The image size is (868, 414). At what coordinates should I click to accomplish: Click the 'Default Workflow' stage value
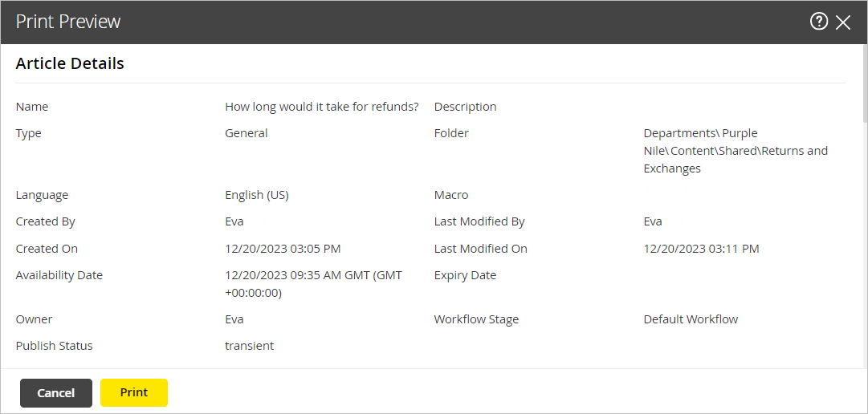point(691,319)
